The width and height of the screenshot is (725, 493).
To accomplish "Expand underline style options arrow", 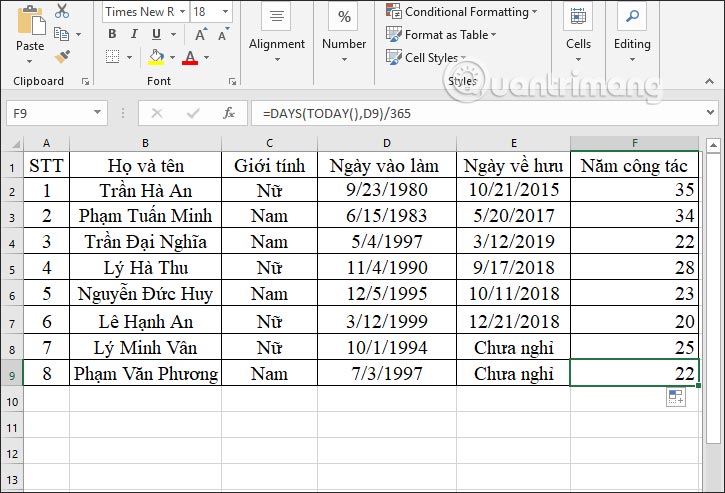I will [x=173, y=34].
